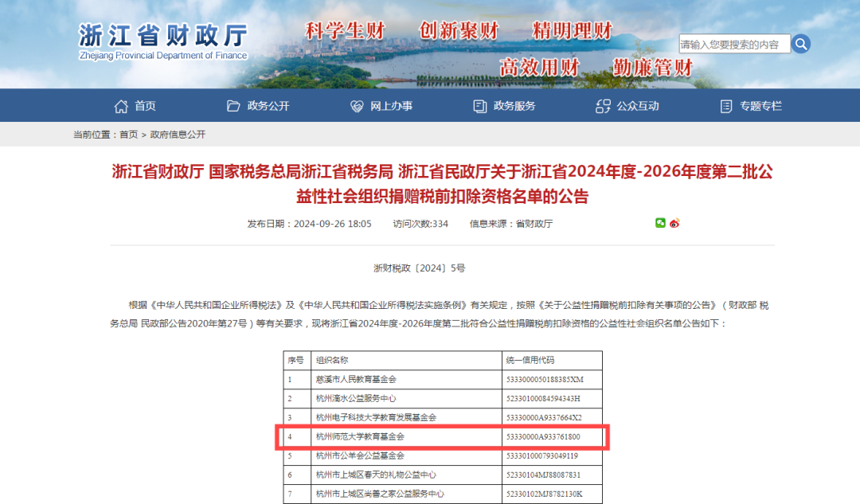Click the 首页 breadcrumb link
Viewport: 860px width, 504px height.
[129, 135]
